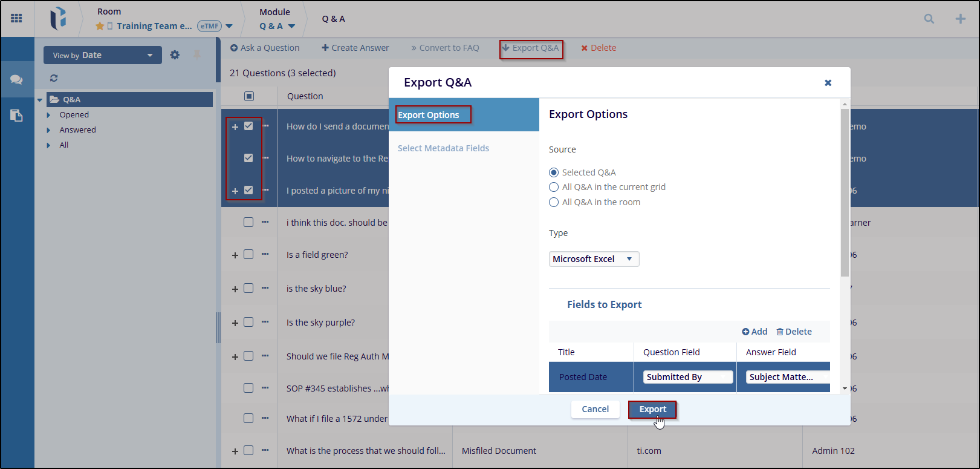The image size is (980, 469).
Task: Open the Microsoft Excel type dropdown
Action: tap(594, 259)
